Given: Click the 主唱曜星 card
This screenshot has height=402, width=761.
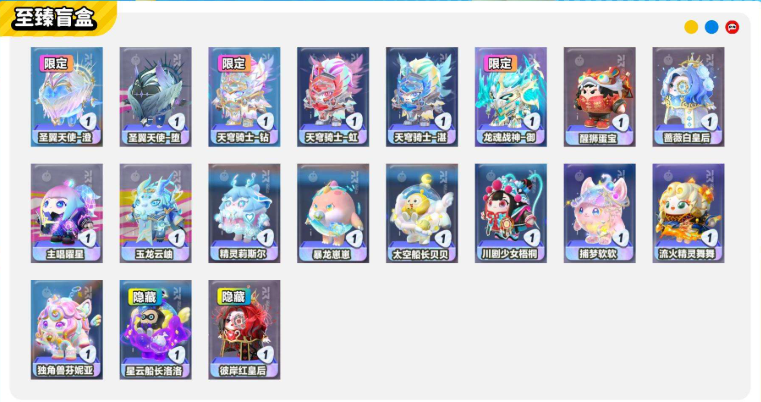Looking at the screenshot, I should pyautogui.click(x=66, y=213).
